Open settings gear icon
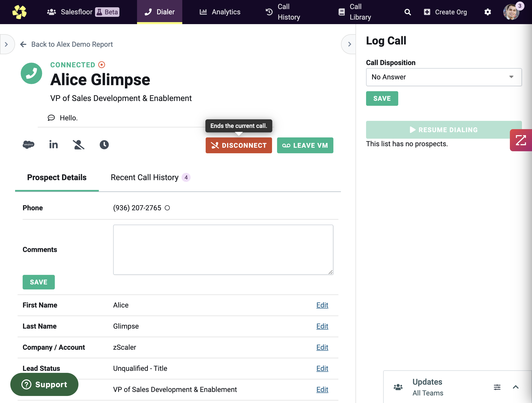Viewport: 532px width, 403px height. coord(487,12)
